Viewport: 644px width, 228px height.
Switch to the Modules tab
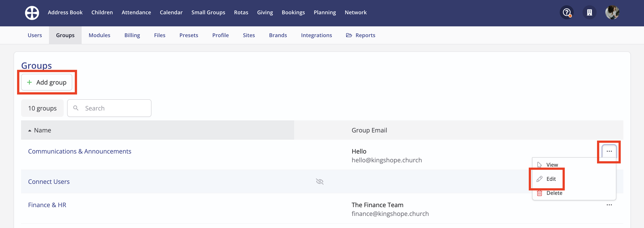[x=99, y=35]
